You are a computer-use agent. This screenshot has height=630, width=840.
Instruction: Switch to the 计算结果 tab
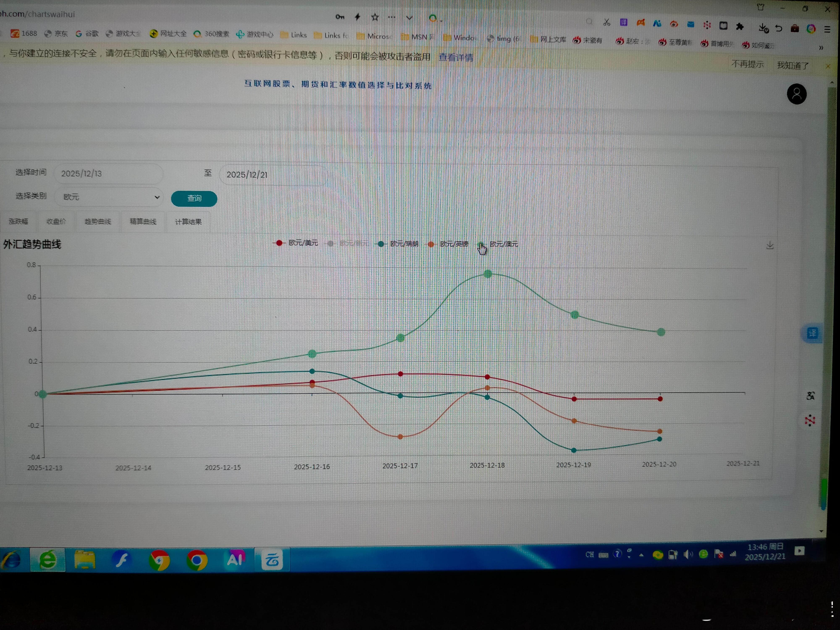click(x=188, y=222)
